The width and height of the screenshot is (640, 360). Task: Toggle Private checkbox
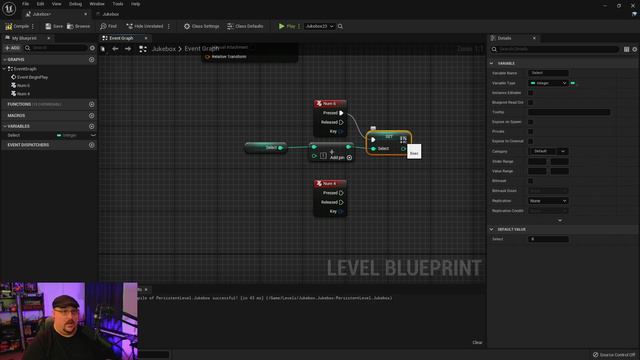530,131
